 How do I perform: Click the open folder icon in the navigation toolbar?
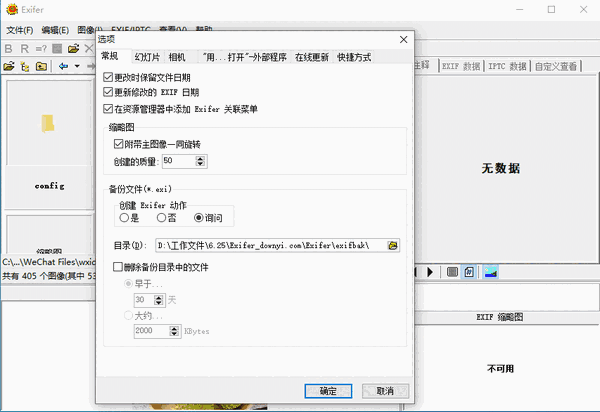pyautogui.click(x=9, y=66)
